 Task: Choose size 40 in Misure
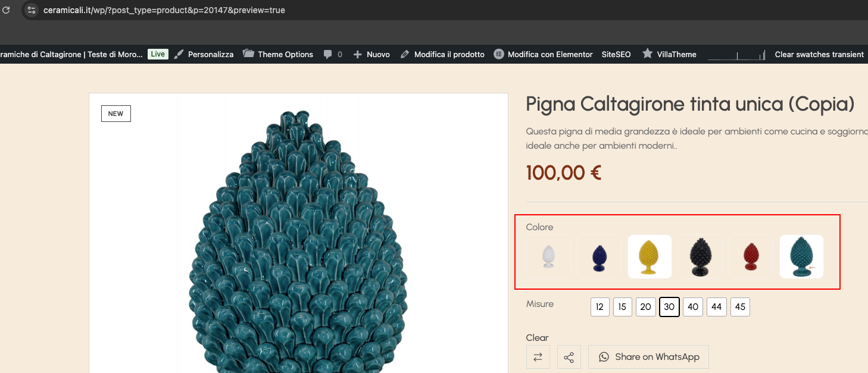[693, 307]
